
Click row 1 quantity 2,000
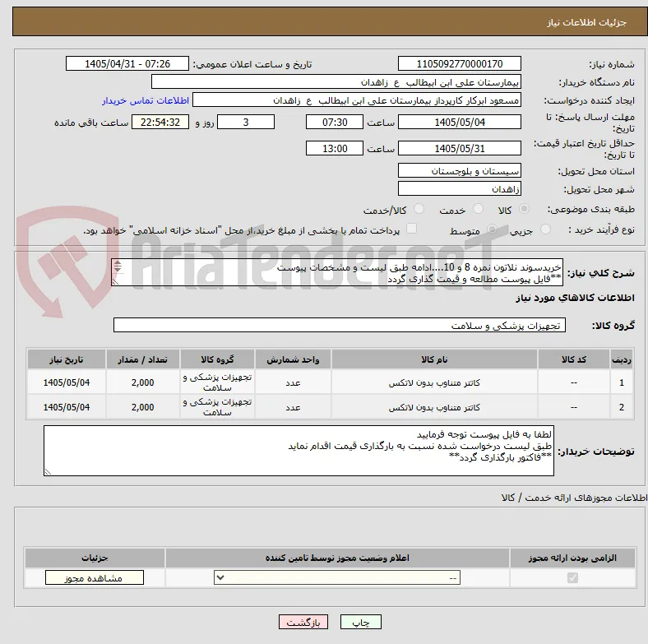[x=142, y=382]
